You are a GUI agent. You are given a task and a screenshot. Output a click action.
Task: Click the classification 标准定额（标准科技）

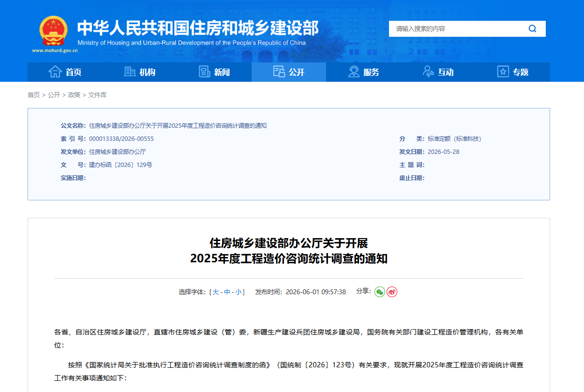[454, 139]
